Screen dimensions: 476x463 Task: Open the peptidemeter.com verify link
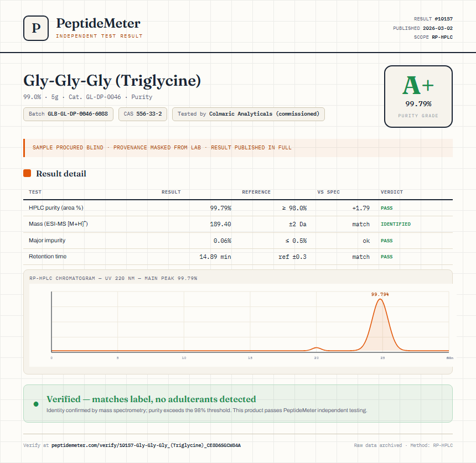(x=146, y=445)
